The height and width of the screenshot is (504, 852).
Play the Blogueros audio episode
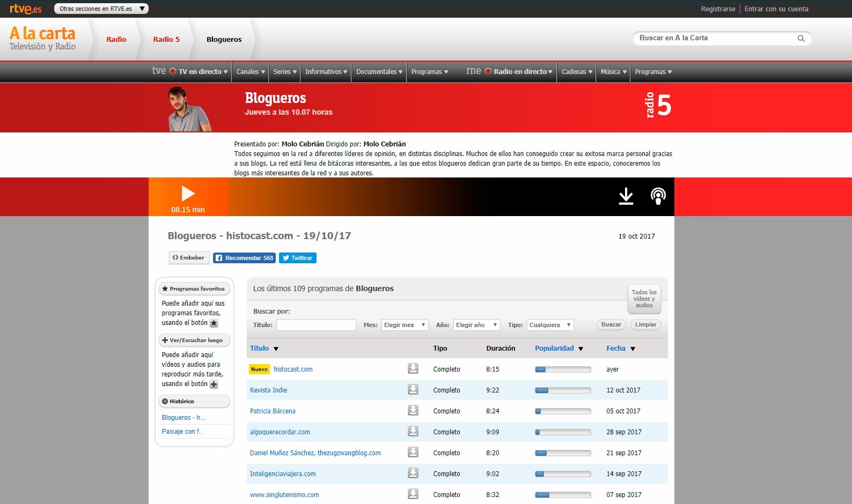pyautogui.click(x=188, y=194)
